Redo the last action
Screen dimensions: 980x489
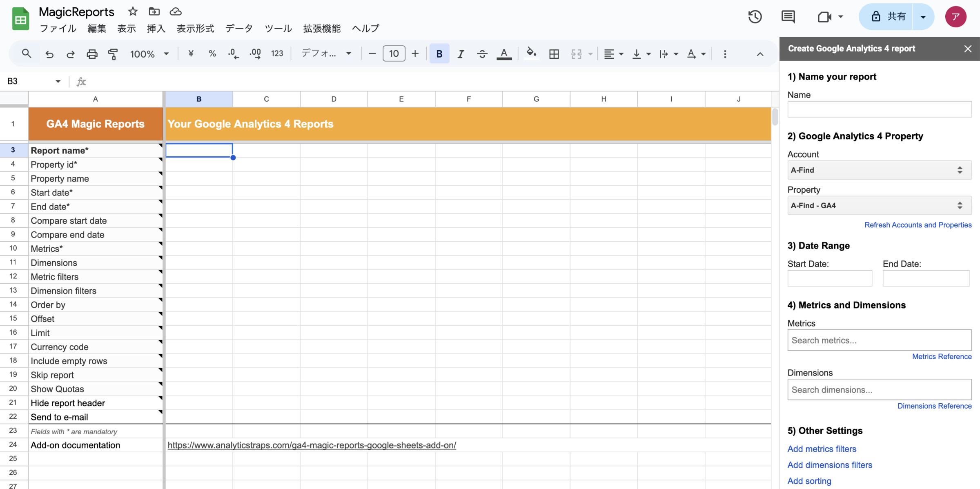pyautogui.click(x=71, y=54)
